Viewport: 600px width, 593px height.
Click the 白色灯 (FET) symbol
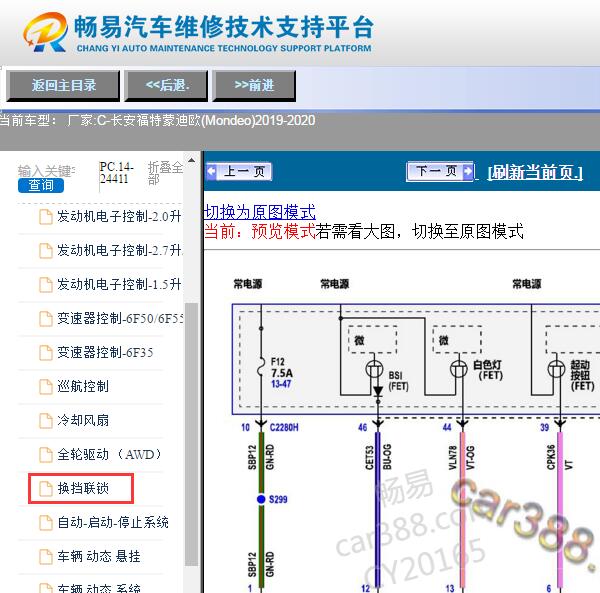458,370
